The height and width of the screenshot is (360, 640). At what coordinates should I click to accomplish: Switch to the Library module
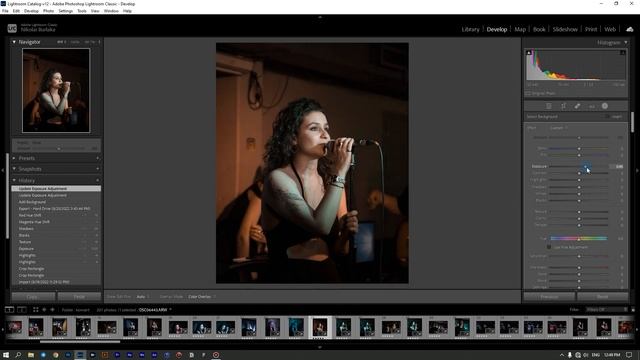point(470,29)
